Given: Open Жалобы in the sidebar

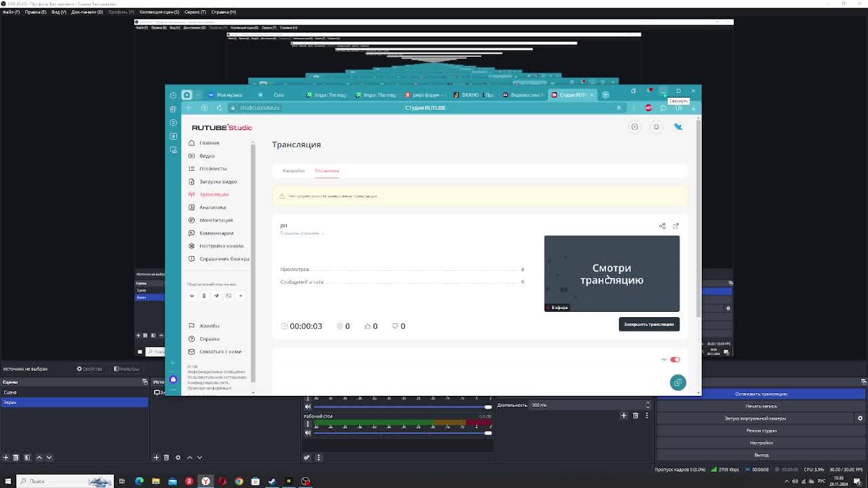Looking at the screenshot, I should point(203,326).
